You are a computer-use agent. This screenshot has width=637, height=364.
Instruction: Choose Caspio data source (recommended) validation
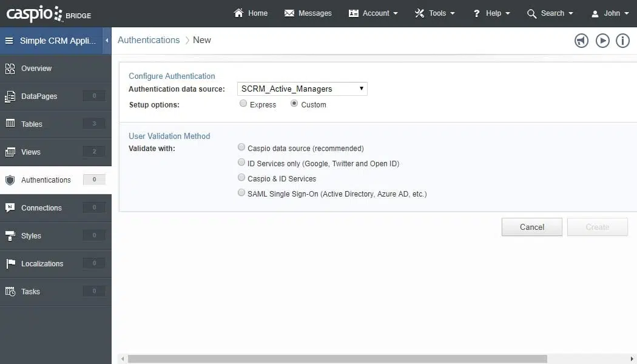tap(242, 147)
